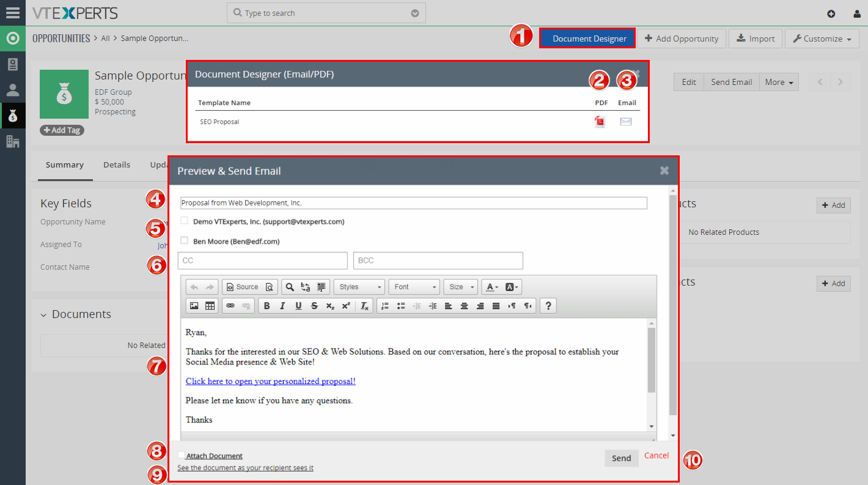
Task: Open the user profile icon
Action: pos(856,13)
